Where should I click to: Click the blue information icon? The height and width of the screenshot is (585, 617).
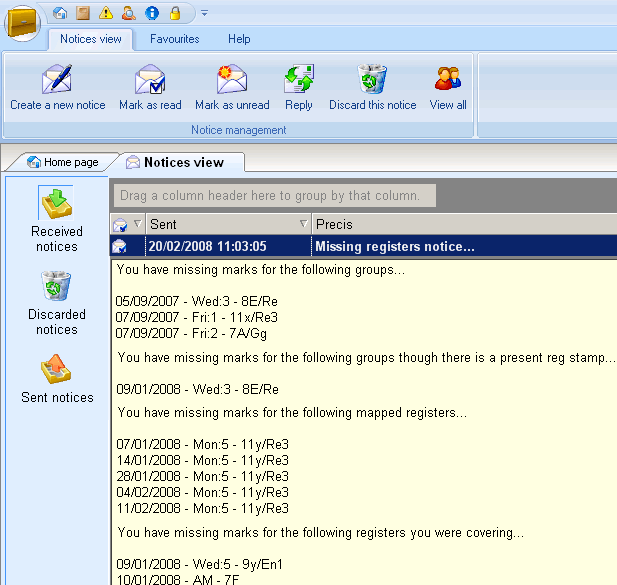(x=152, y=13)
